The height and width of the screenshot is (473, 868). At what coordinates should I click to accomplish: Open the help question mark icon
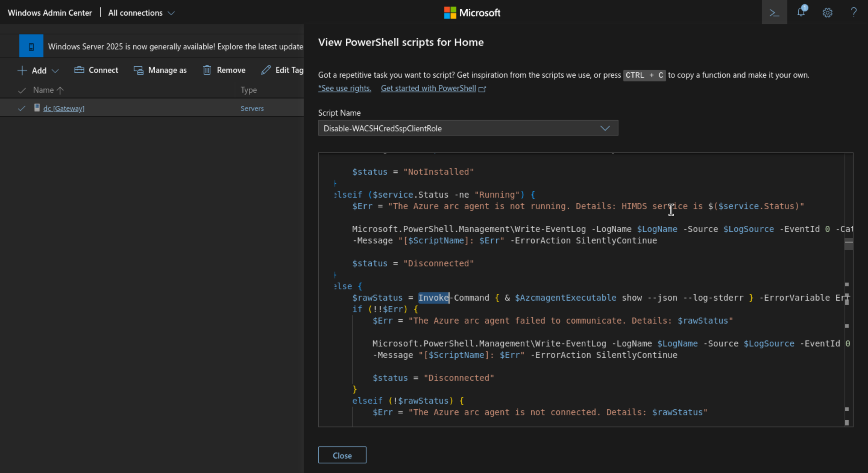[854, 12]
